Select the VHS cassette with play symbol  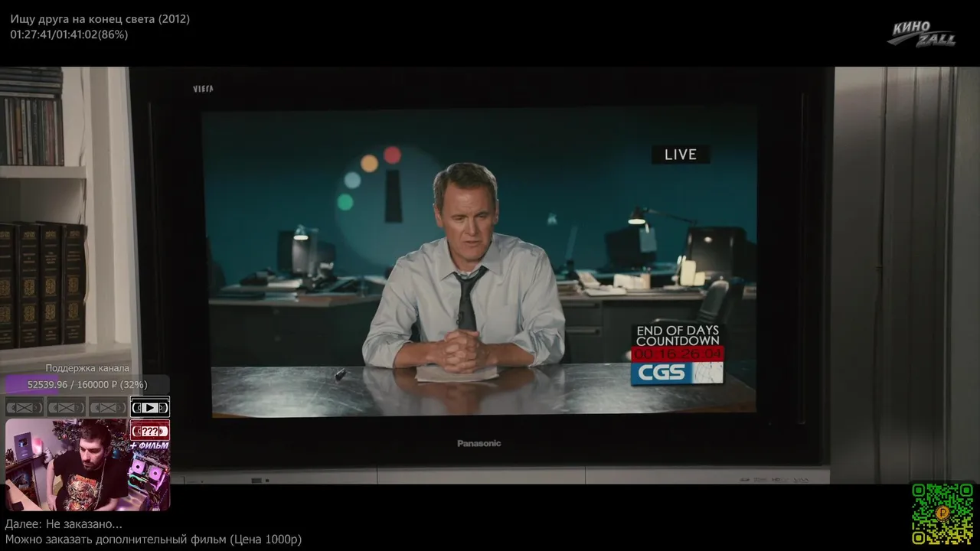coord(150,408)
